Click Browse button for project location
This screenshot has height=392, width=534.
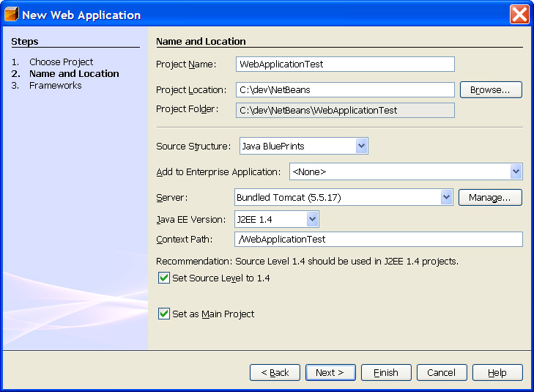(490, 89)
